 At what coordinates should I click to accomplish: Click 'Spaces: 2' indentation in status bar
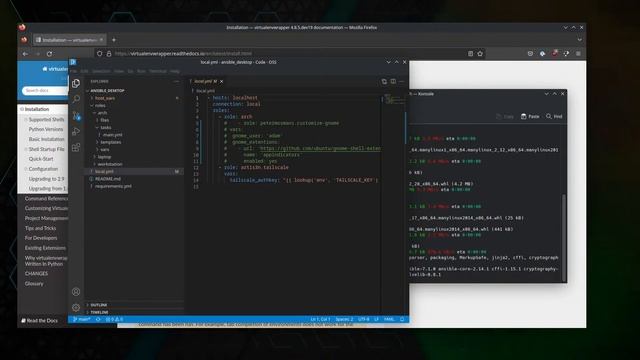(x=344, y=319)
